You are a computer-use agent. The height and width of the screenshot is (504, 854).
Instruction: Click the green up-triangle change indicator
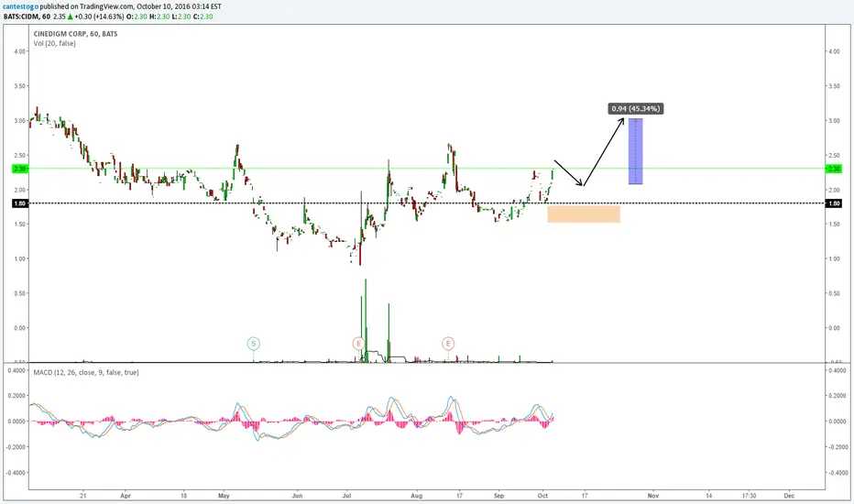click(71, 16)
